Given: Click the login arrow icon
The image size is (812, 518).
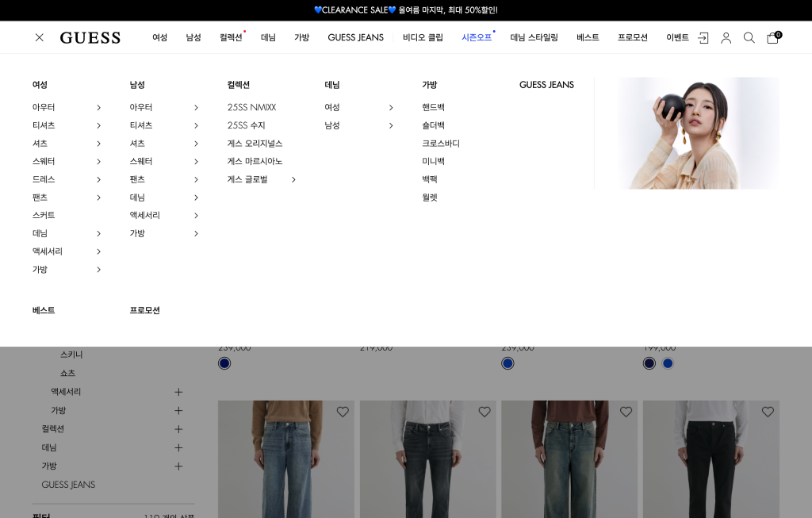Looking at the screenshot, I should click(x=703, y=37).
